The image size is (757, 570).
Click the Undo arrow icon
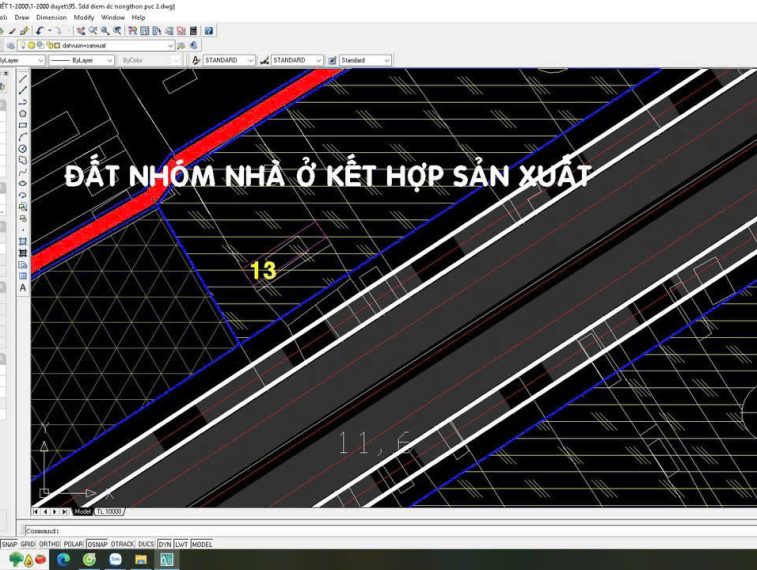click(40, 31)
